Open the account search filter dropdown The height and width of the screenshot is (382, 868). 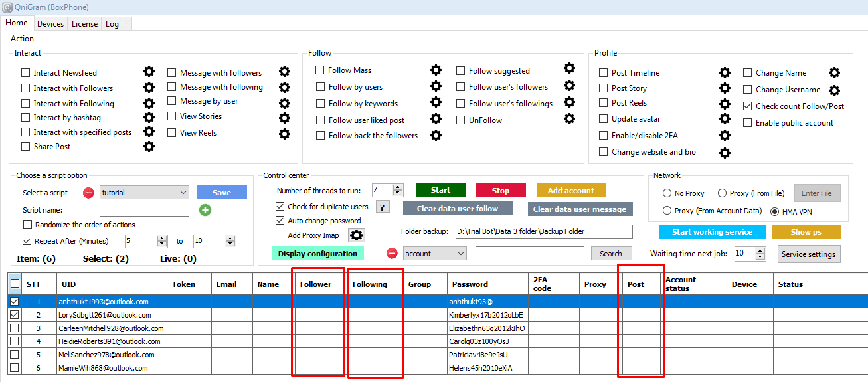(460, 254)
